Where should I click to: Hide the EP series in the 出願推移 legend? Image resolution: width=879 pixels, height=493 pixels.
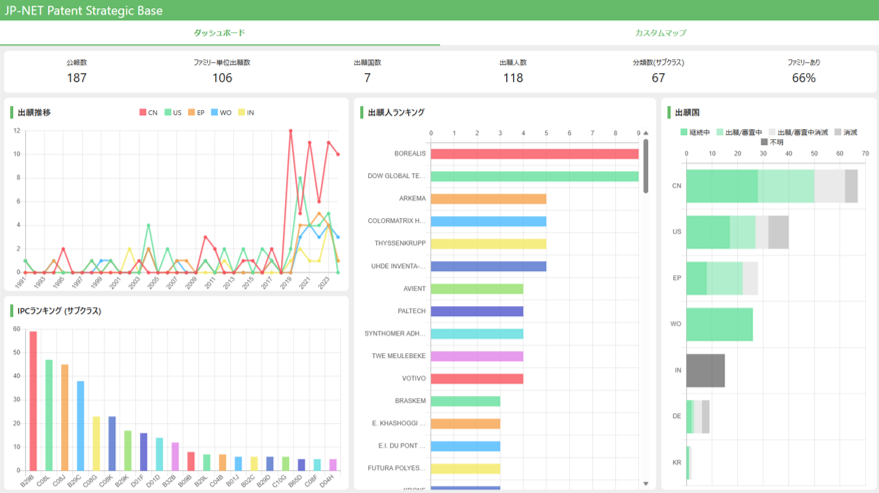(197, 113)
